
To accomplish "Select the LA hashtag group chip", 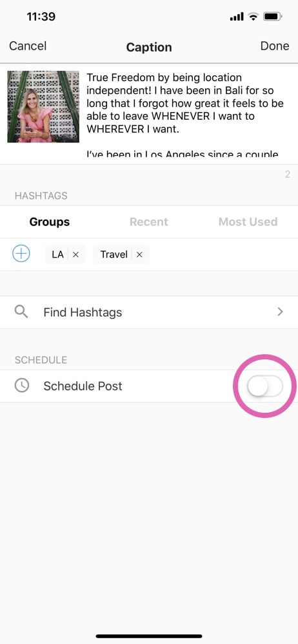I will pyautogui.click(x=57, y=254).
